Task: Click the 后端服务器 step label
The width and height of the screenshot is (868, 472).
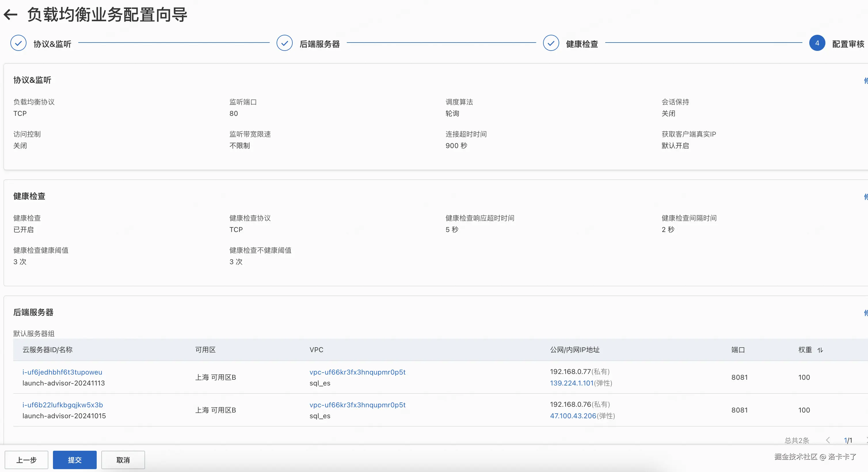Action: pyautogui.click(x=319, y=44)
